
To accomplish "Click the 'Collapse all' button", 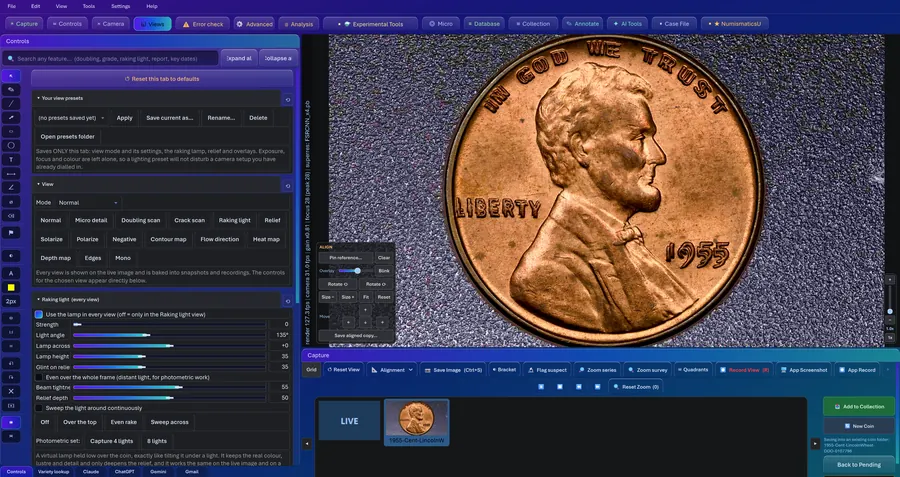I will 278,58.
